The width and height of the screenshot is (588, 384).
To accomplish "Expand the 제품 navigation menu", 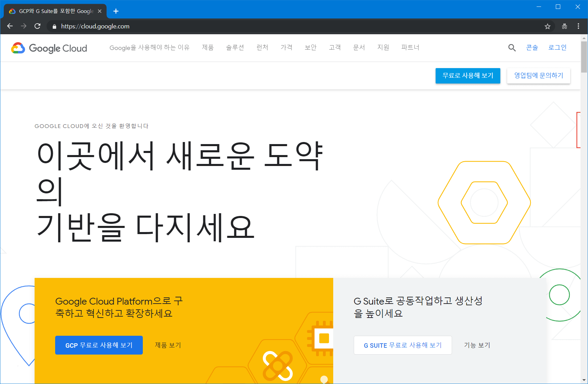I will (x=208, y=48).
